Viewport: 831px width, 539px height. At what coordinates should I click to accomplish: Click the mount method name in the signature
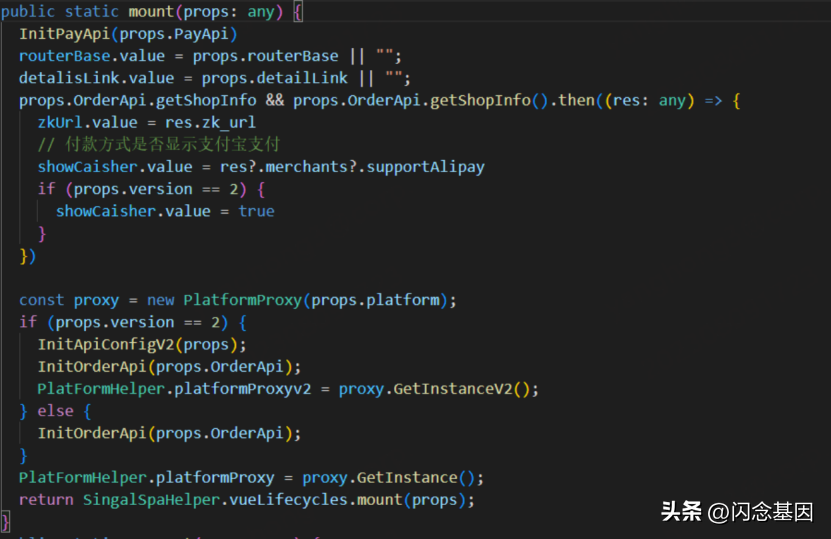(x=151, y=12)
